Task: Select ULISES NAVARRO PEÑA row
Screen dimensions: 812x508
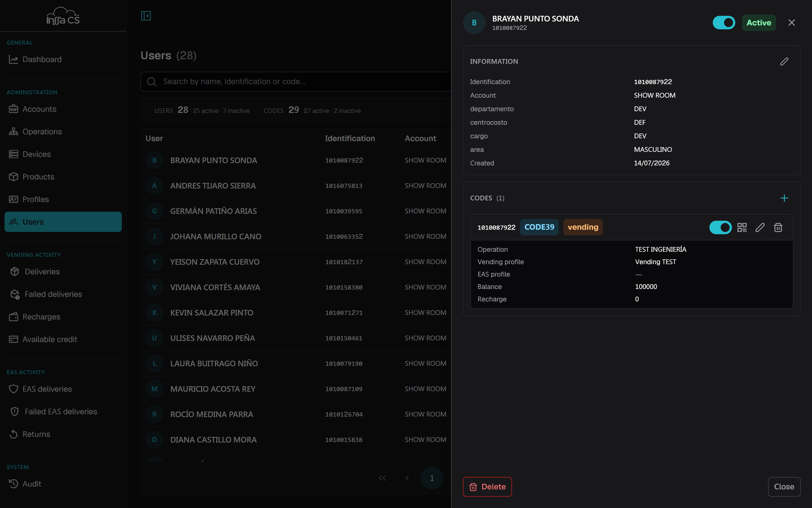Action: 296,338
